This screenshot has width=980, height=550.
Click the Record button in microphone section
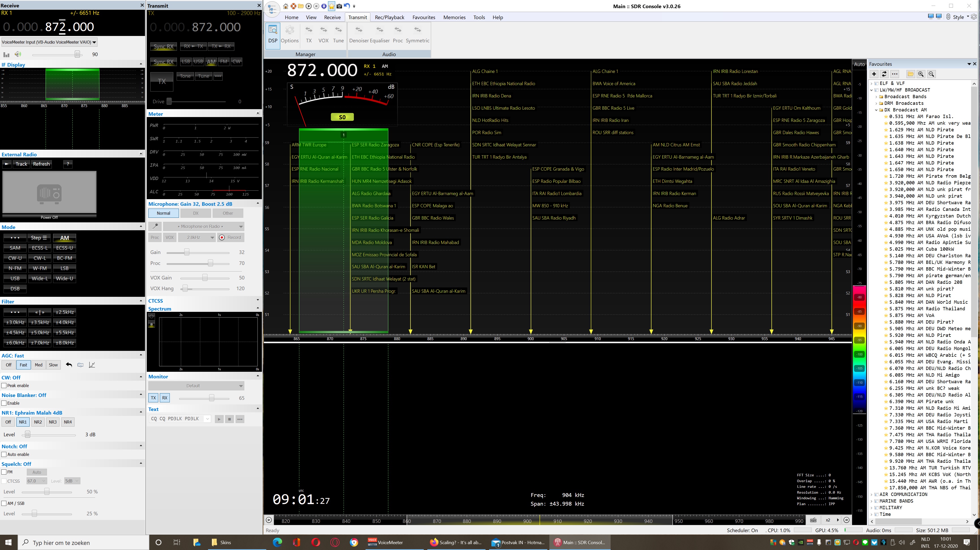tap(231, 238)
